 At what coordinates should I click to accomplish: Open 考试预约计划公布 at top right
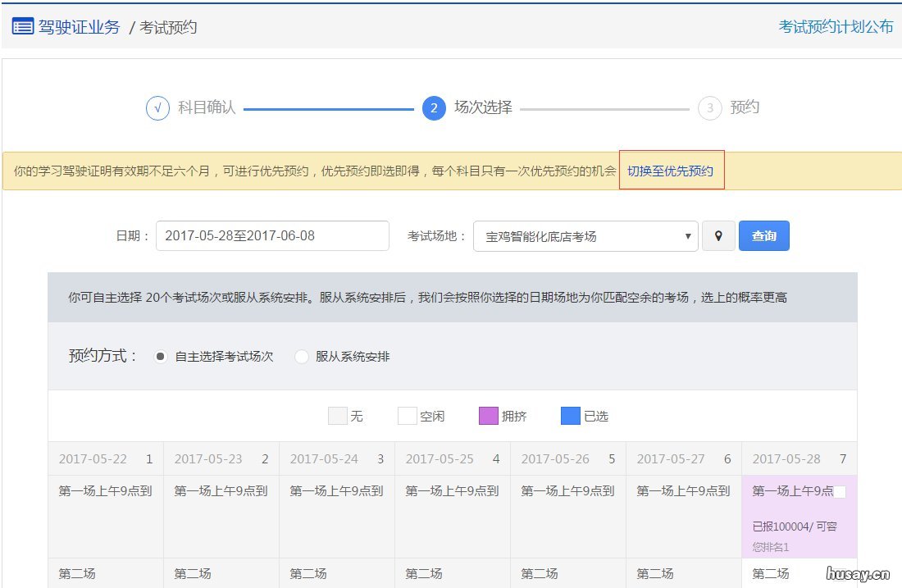[x=836, y=26]
